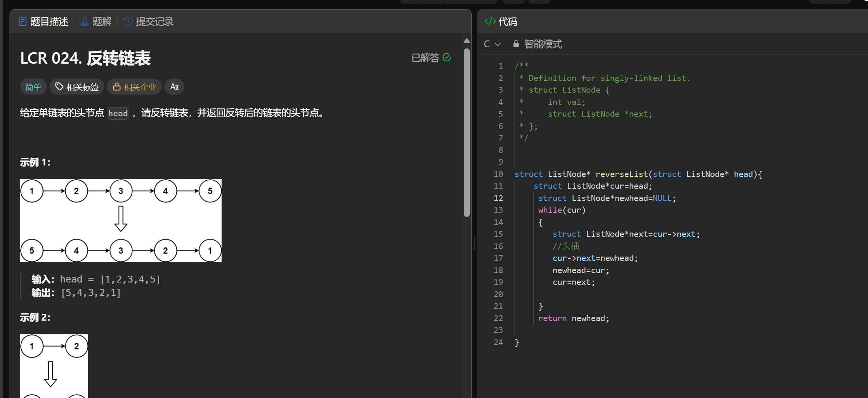
Task: Click the tag icon in 相关标签
Action: [59, 87]
